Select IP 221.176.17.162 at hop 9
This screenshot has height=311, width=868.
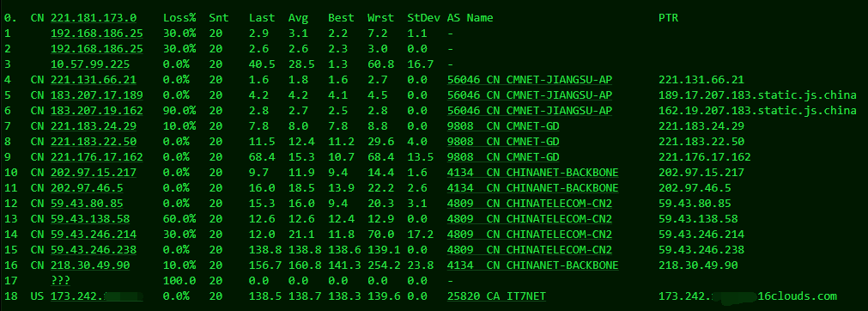pyautogui.click(x=97, y=157)
